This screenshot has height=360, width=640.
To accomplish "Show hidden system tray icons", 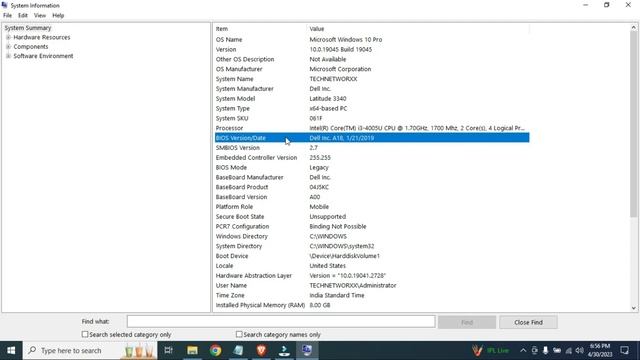I will (523, 350).
